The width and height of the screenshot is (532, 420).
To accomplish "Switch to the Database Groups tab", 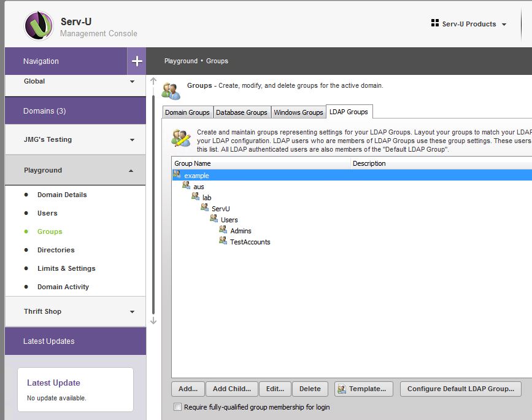I will tap(242, 112).
